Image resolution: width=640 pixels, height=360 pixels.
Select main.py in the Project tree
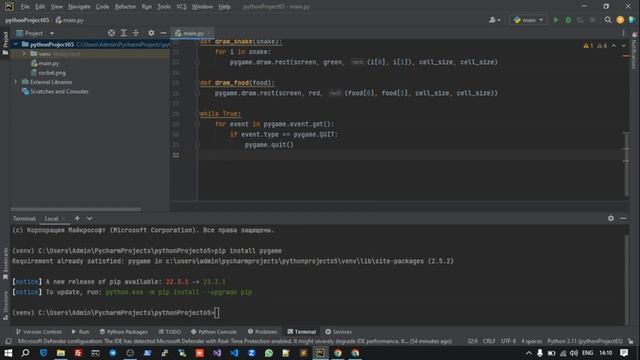[x=49, y=63]
